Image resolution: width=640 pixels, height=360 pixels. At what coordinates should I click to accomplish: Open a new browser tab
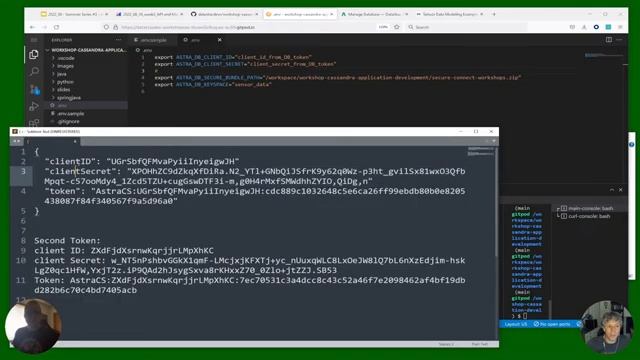494,14
